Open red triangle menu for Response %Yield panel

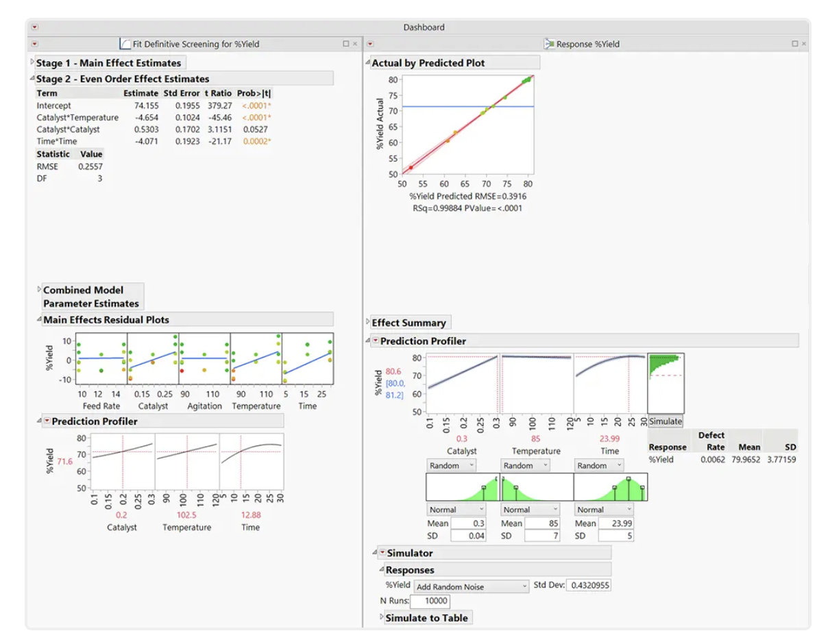pyautogui.click(x=370, y=44)
